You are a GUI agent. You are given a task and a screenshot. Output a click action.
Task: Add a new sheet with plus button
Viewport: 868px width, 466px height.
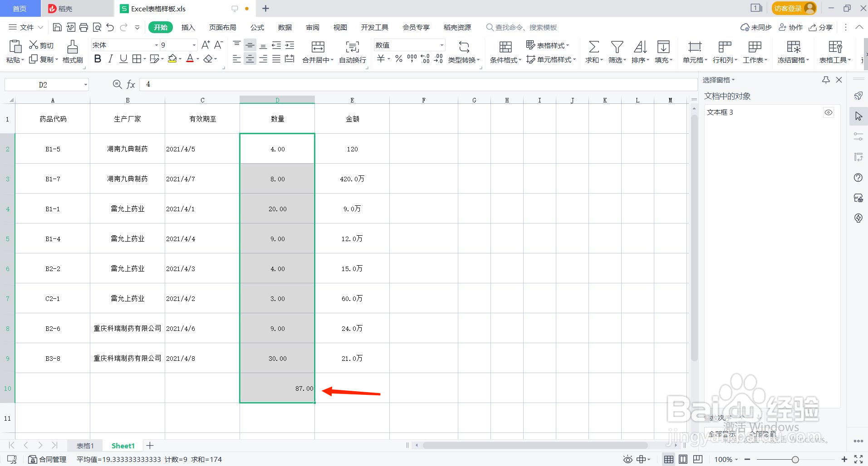150,446
